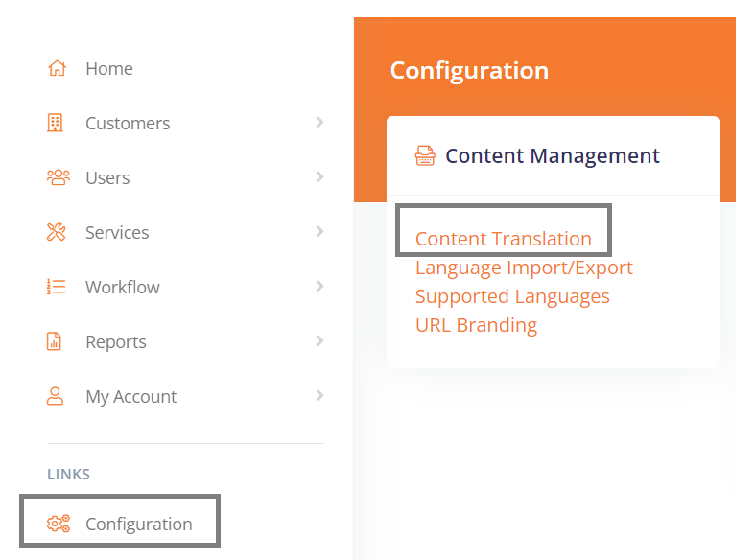The image size is (755, 560).
Task: Click the Customers building icon
Action: (56, 123)
